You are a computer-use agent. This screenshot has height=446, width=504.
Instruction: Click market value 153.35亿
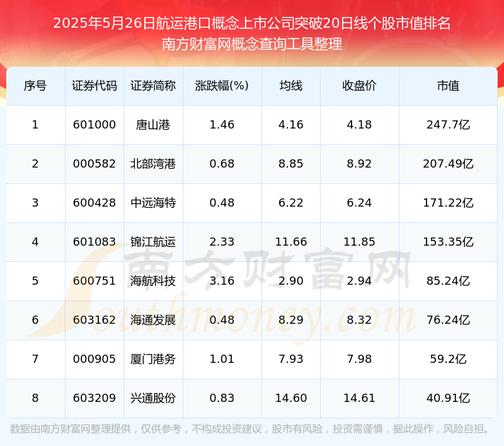click(448, 242)
